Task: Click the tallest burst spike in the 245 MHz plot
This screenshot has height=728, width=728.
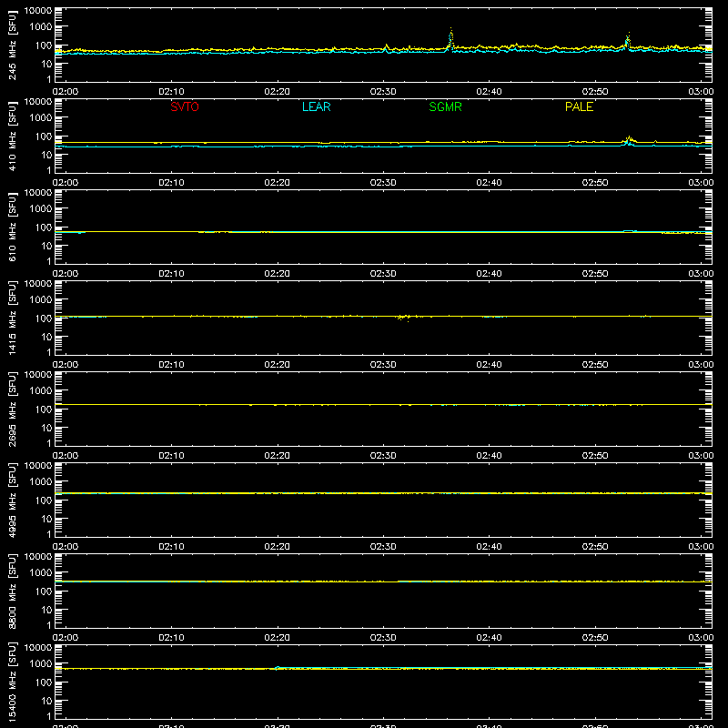Action: pos(450,38)
